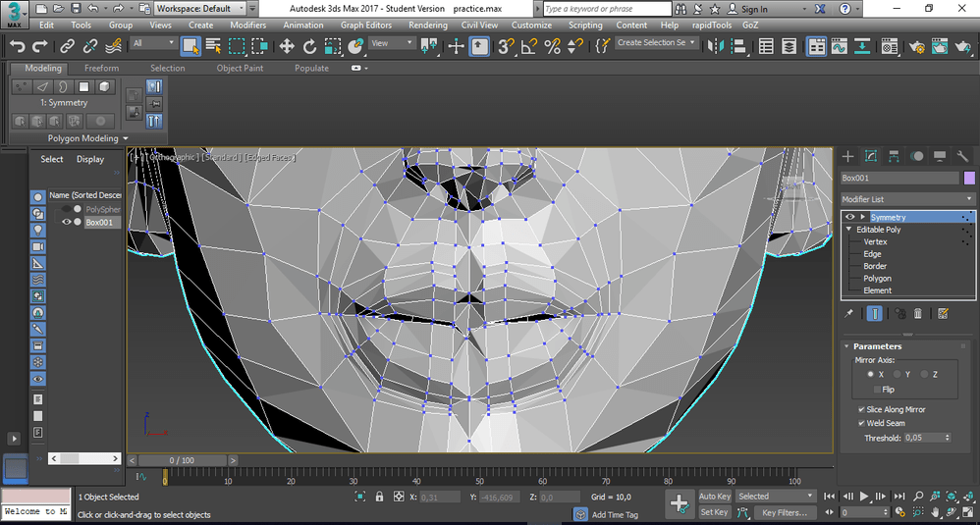Click the Rotate tool in toolbar
The image size is (980, 525).
point(309,46)
